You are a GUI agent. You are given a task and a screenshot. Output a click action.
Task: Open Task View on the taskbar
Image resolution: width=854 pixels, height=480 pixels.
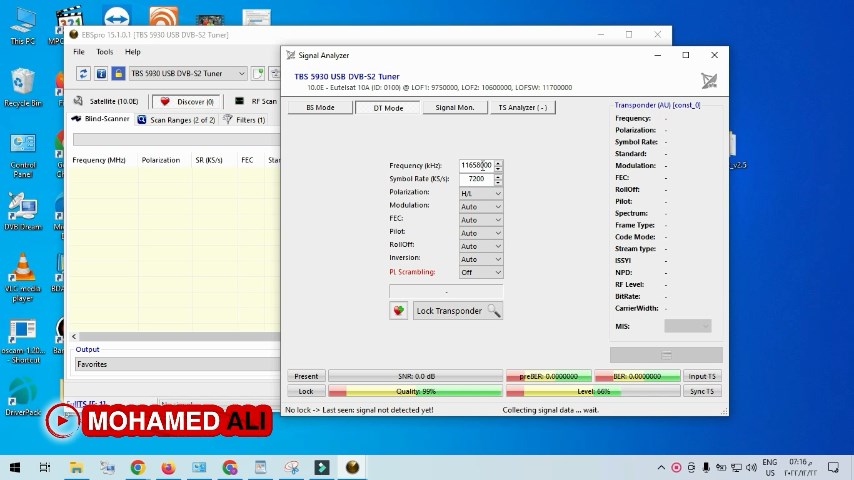pyautogui.click(x=45, y=467)
